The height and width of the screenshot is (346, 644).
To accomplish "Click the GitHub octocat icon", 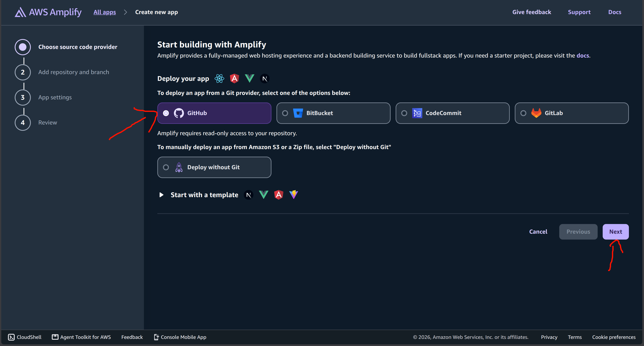I will click(x=179, y=113).
